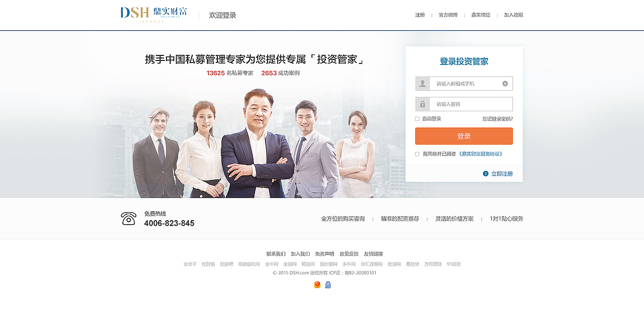Check the 我同意并已阅读 agreement checkbox

pyautogui.click(x=417, y=154)
